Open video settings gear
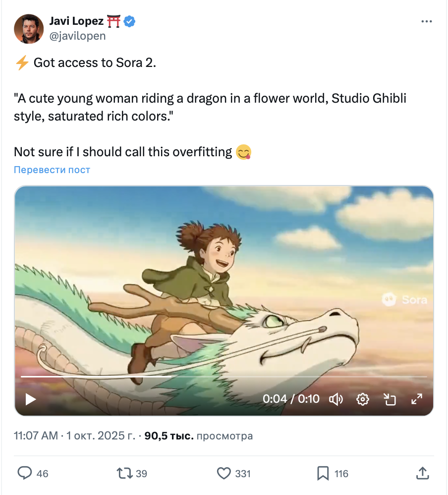The image size is (448, 495). pyautogui.click(x=363, y=399)
